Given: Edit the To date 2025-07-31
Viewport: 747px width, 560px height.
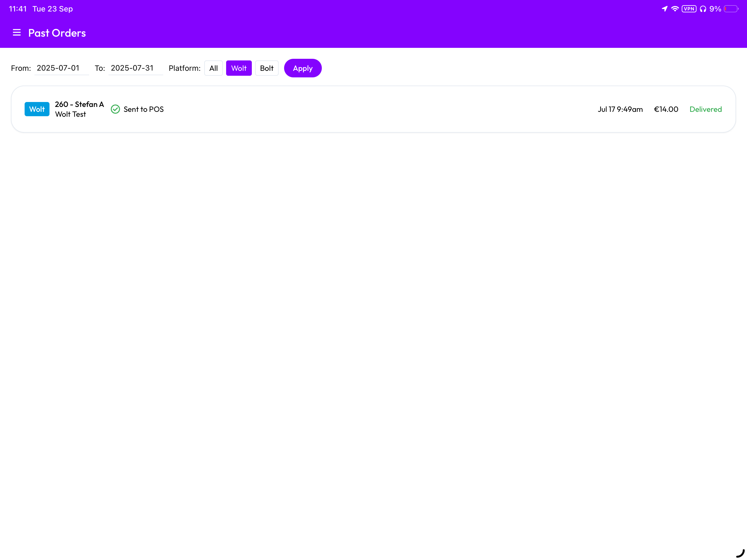Looking at the screenshot, I should click(136, 68).
